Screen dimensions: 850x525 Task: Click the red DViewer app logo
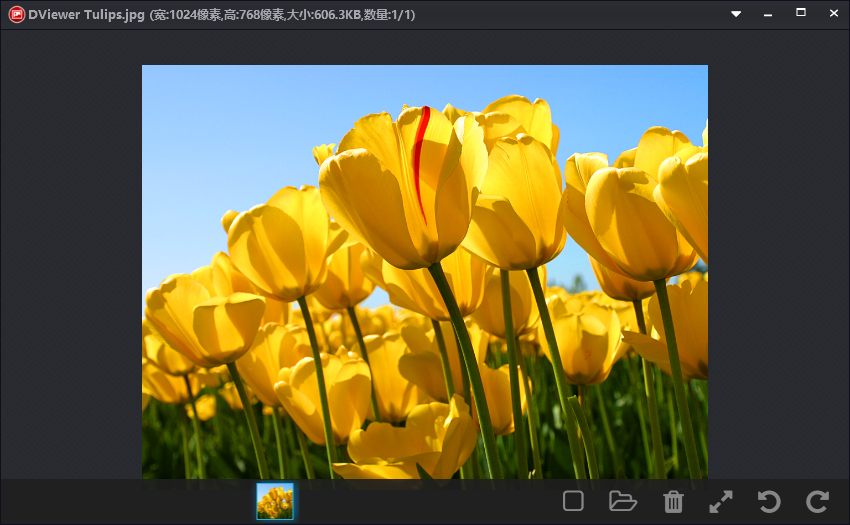tap(16, 14)
